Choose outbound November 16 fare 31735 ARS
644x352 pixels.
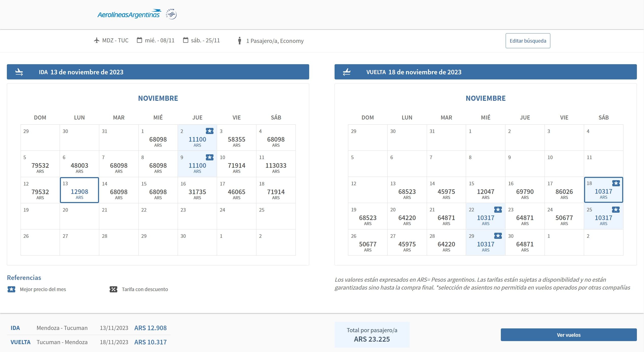(197, 192)
